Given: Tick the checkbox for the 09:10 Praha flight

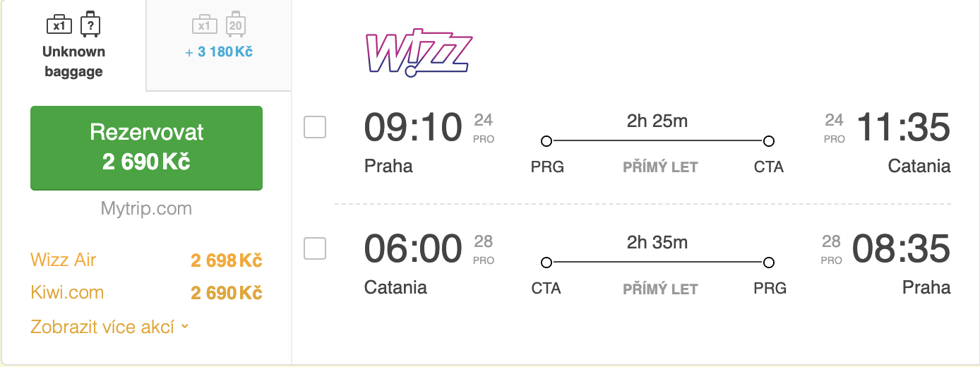Looking at the screenshot, I should coord(315,127).
